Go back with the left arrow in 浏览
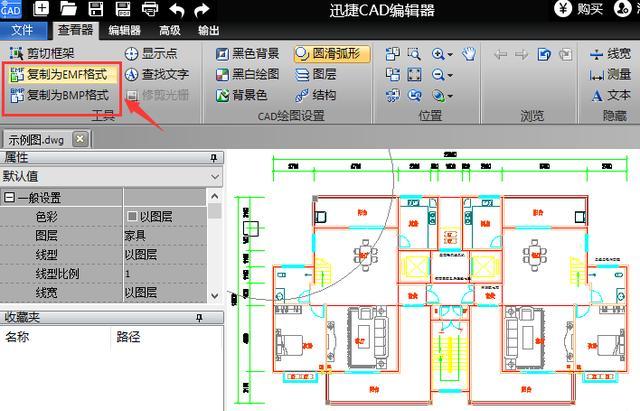Viewport: 640px width, 411px height. click(x=500, y=54)
